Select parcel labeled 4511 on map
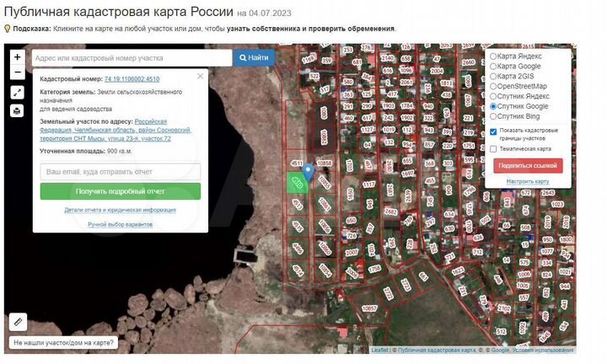Viewport: 607px width, 364px height. coord(297,163)
